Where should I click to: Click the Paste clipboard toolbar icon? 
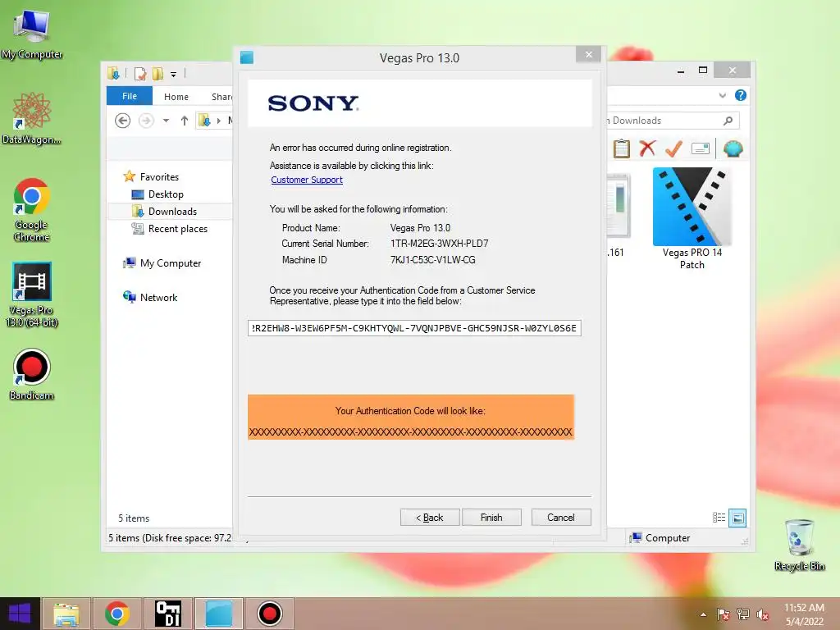[x=622, y=148]
